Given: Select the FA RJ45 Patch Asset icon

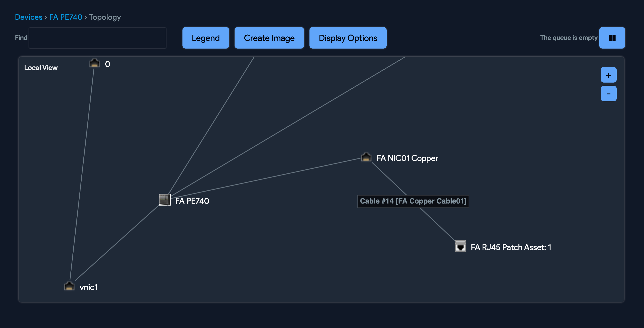Looking at the screenshot, I should [460, 246].
